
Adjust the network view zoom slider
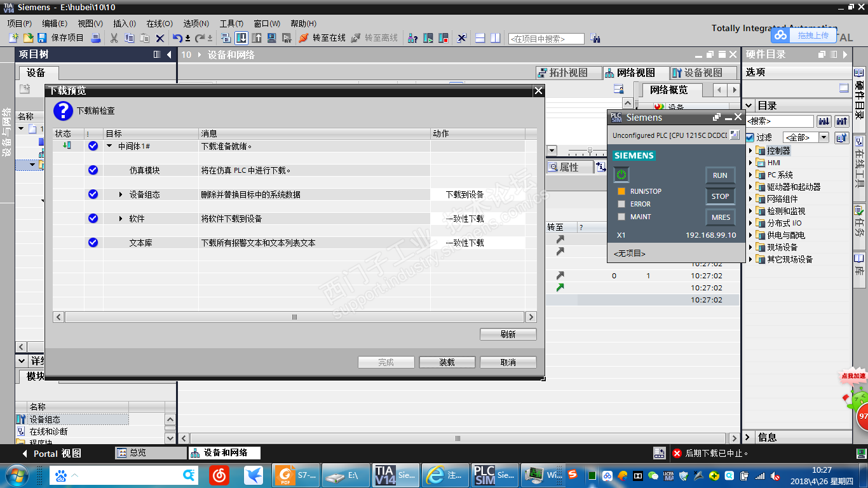(x=590, y=151)
